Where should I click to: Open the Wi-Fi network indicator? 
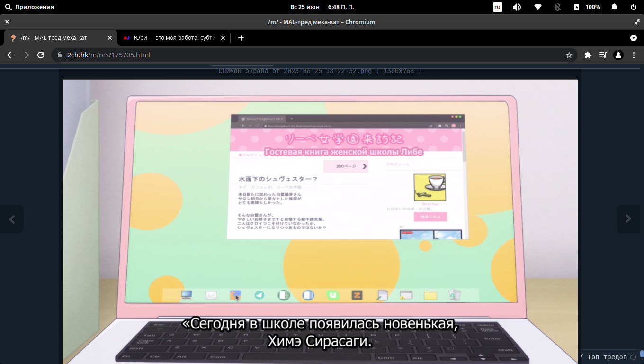537,7
